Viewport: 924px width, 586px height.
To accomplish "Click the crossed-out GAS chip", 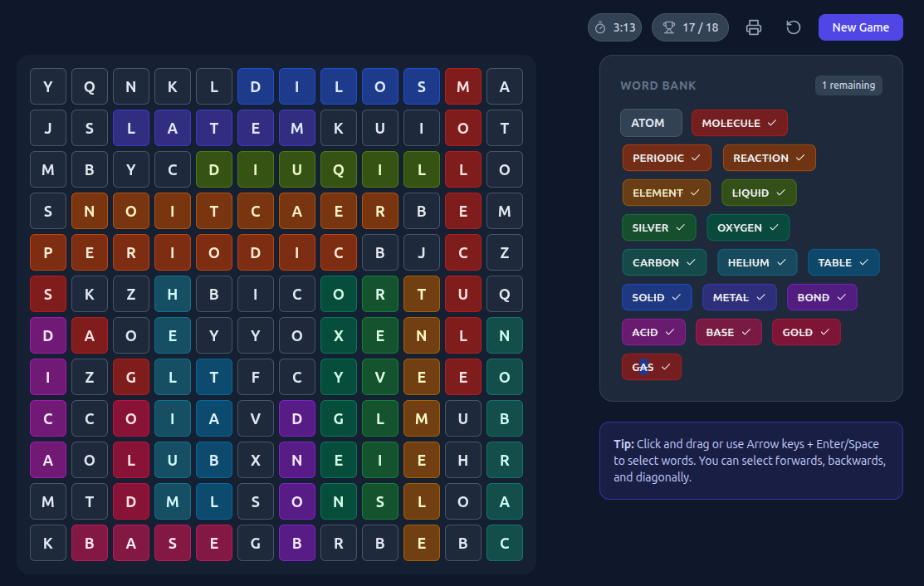I will [652, 366].
